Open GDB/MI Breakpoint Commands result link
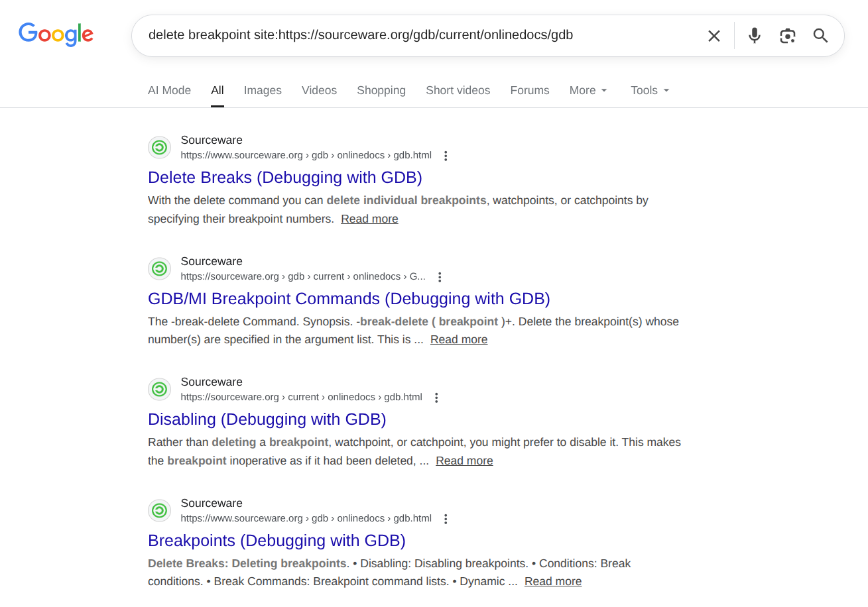 [x=349, y=299]
